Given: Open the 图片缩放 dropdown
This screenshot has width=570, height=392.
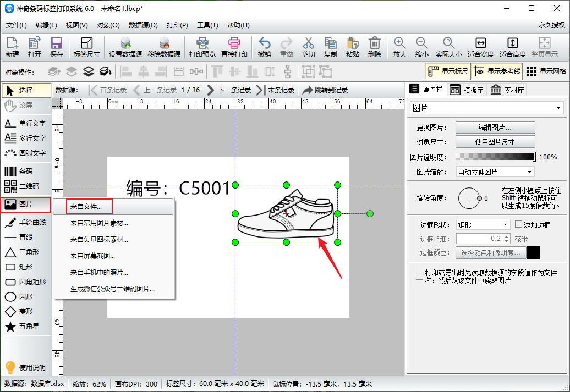Looking at the screenshot, I should [495, 172].
